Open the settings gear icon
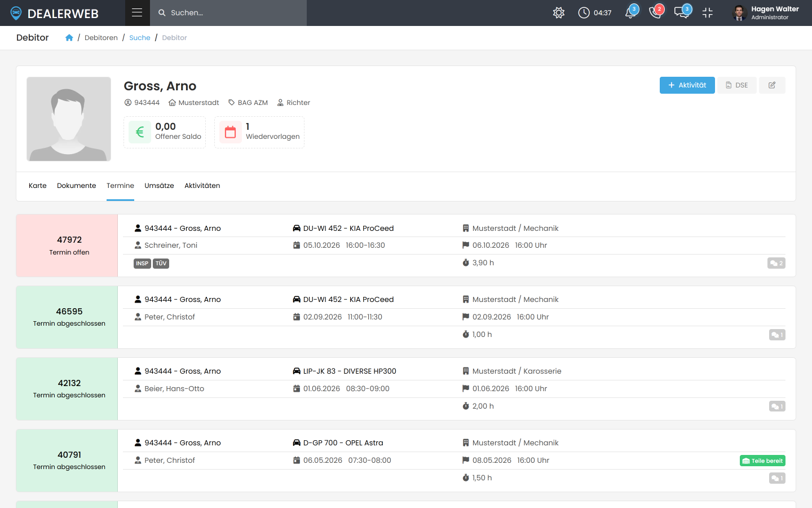Image resolution: width=812 pixels, height=508 pixels. pyautogui.click(x=559, y=12)
